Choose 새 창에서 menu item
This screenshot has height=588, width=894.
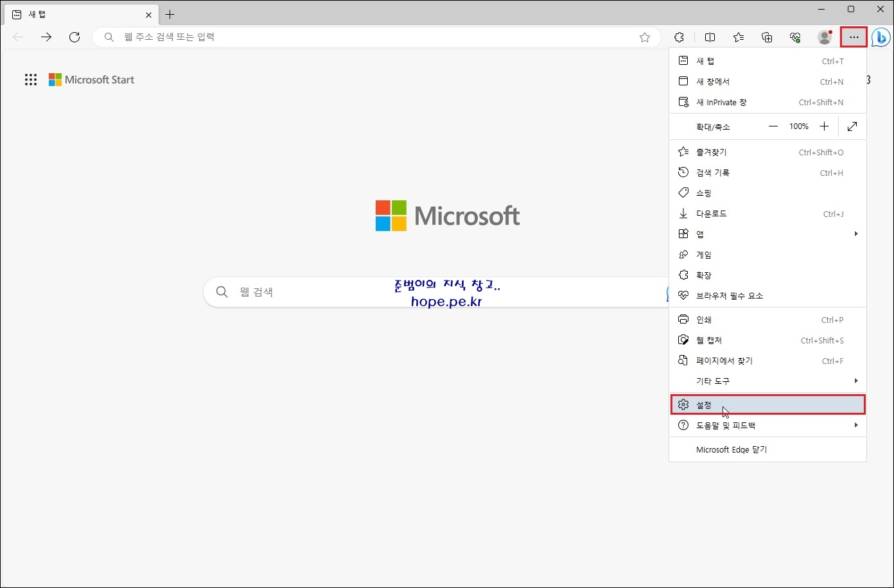(767, 82)
